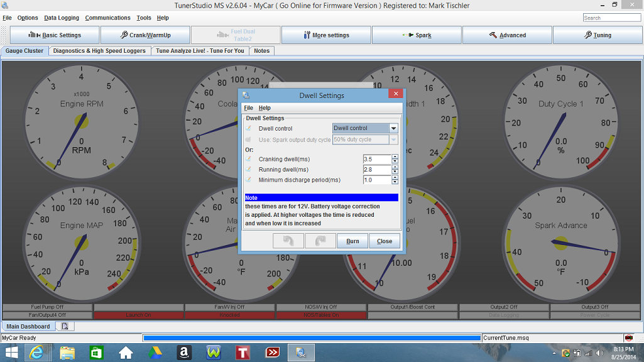
Task: Click the connection status icon in status bar
Action: point(629,337)
